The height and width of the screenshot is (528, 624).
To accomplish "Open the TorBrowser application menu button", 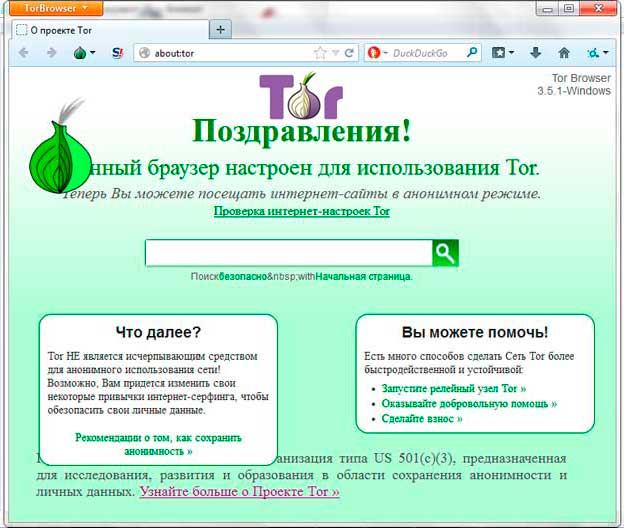I will click(57, 8).
